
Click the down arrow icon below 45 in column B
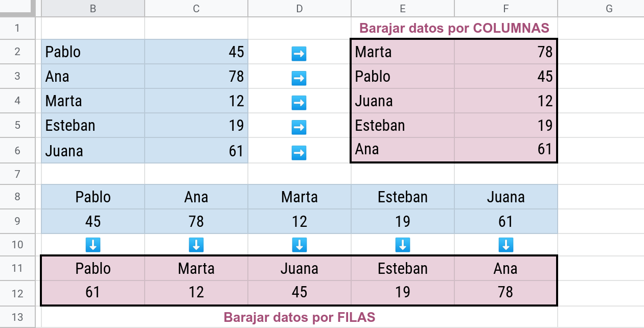point(93,245)
